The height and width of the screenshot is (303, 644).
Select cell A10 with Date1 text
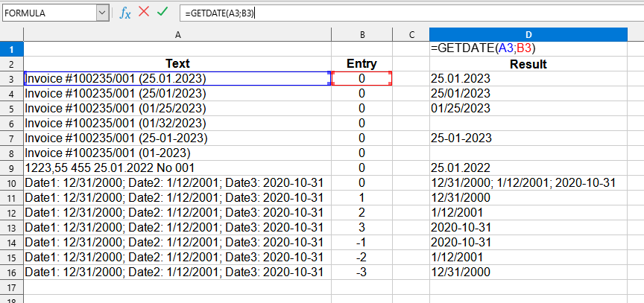tap(177, 183)
